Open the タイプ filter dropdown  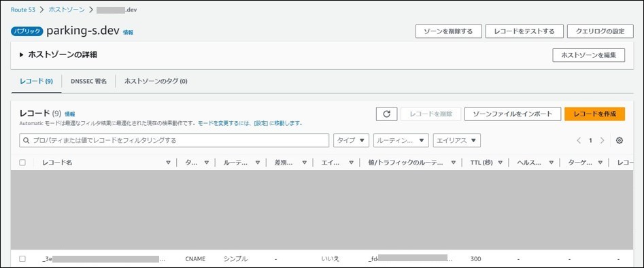click(x=351, y=141)
